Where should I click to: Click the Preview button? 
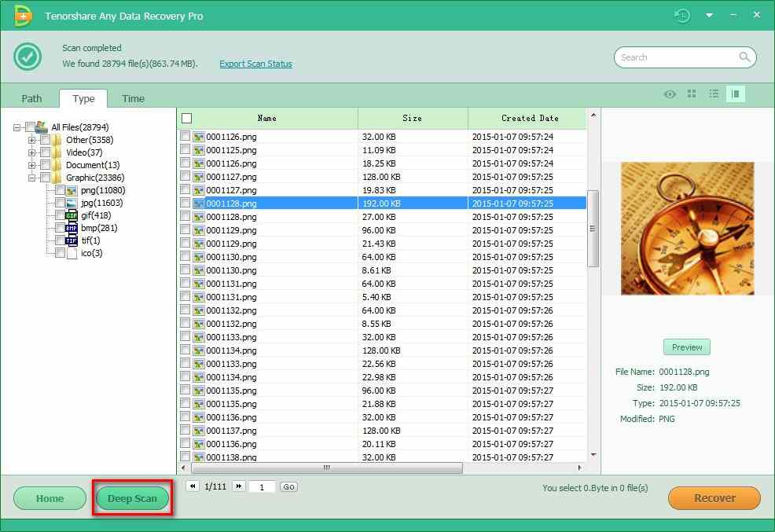point(686,347)
